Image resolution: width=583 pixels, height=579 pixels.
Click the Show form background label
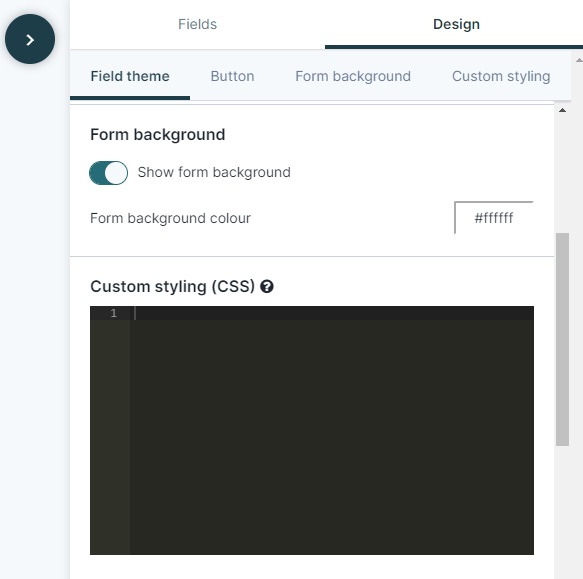point(214,173)
